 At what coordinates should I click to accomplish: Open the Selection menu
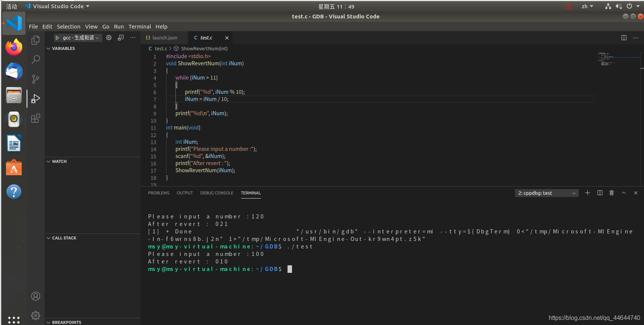coord(69,27)
